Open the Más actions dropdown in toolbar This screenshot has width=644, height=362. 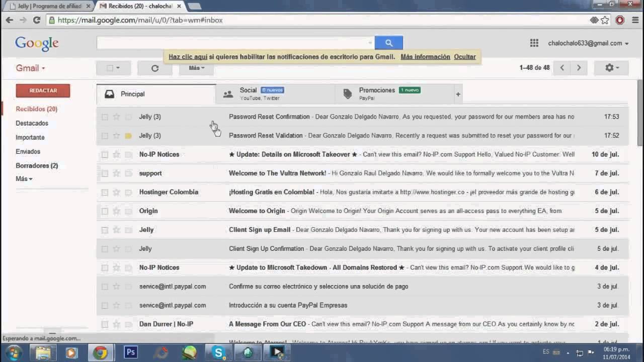pyautogui.click(x=197, y=68)
